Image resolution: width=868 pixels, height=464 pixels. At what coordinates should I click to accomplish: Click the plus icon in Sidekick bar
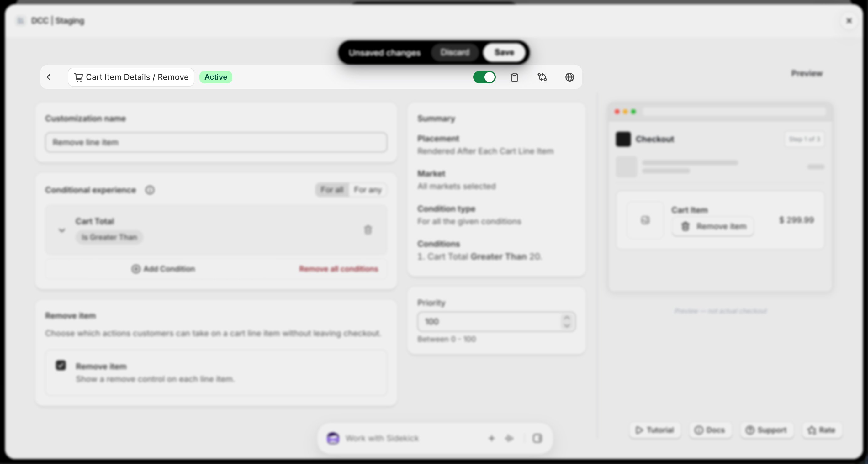pos(491,438)
